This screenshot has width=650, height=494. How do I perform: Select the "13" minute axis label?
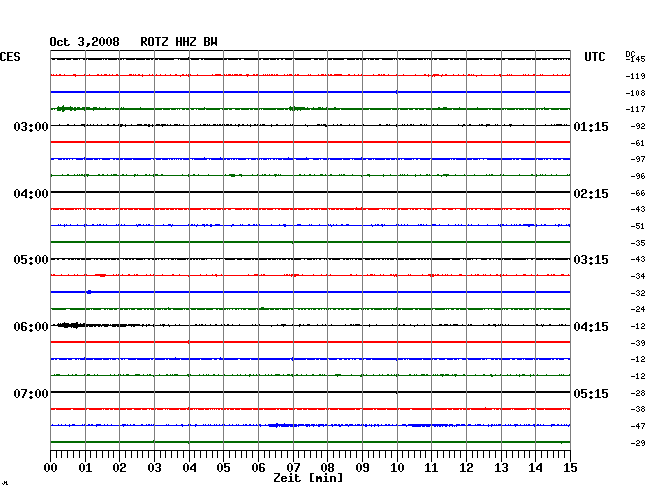(501, 468)
